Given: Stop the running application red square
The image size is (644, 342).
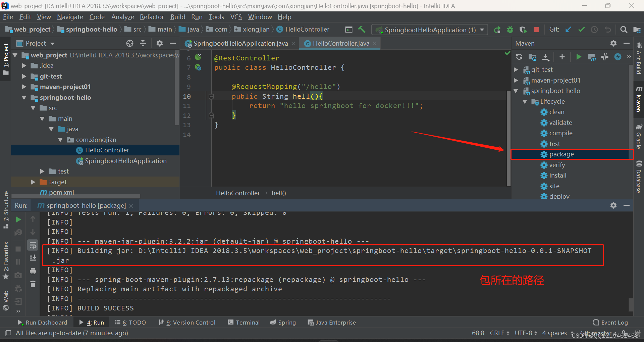Looking at the screenshot, I should click(536, 30).
